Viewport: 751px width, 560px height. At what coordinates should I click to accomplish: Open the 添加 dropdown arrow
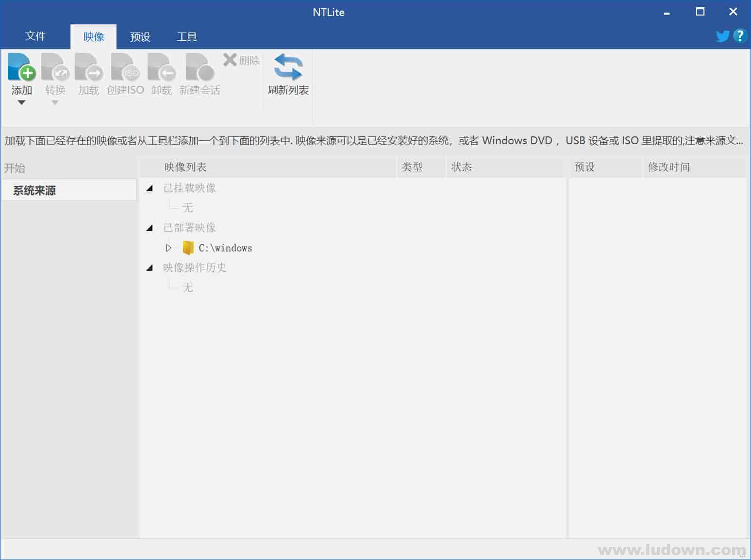pyautogui.click(x=21, y=102)
